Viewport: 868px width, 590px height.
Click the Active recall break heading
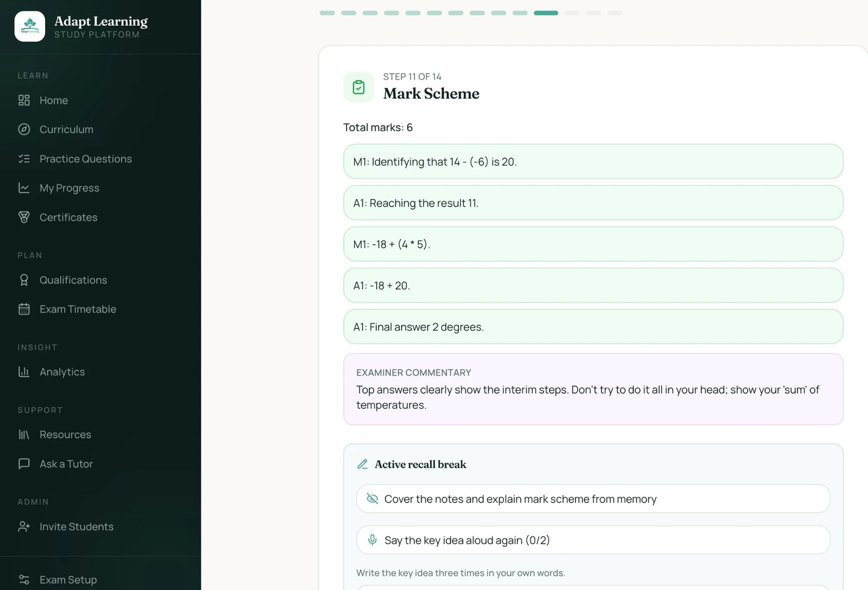pyautogui.click(x=420, y=464)
